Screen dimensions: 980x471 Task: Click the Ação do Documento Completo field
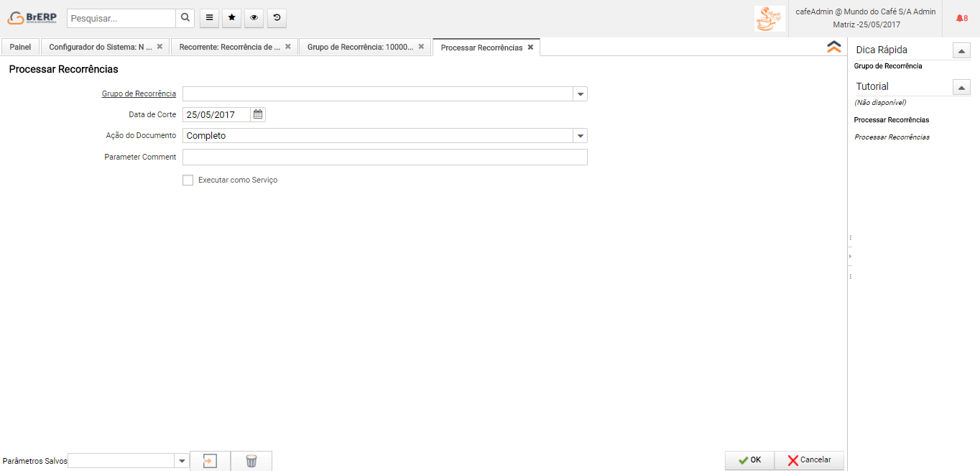click(378, 136)
